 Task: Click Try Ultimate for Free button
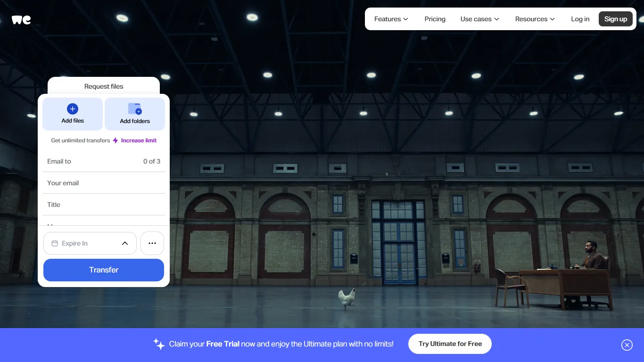point(450,344)
